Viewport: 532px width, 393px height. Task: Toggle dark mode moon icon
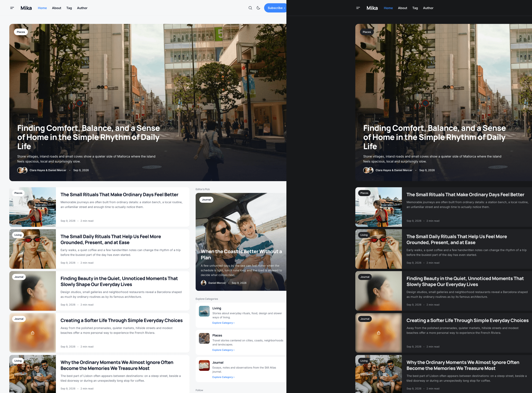258,8
